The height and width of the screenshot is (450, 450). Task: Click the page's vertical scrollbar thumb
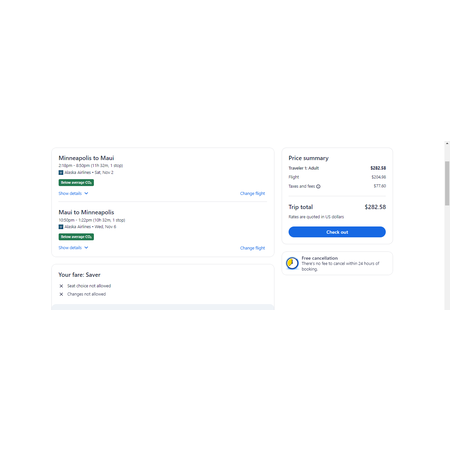pos(447,183)
